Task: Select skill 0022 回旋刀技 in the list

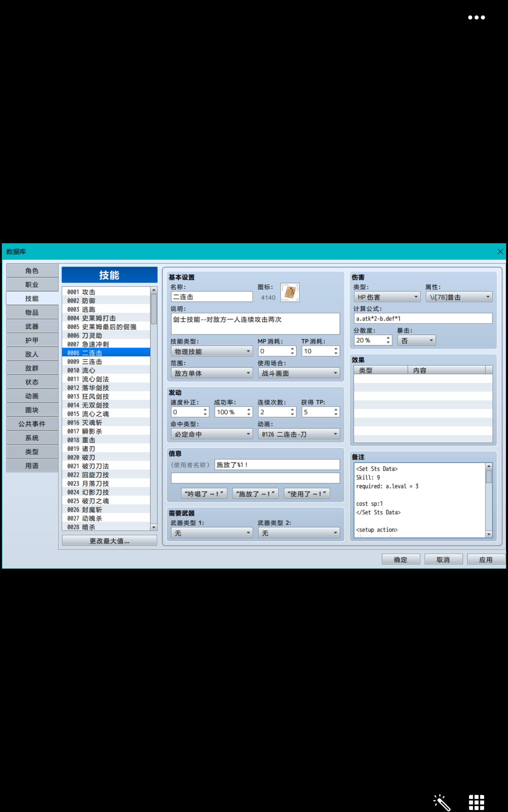Action: [106, 475]
